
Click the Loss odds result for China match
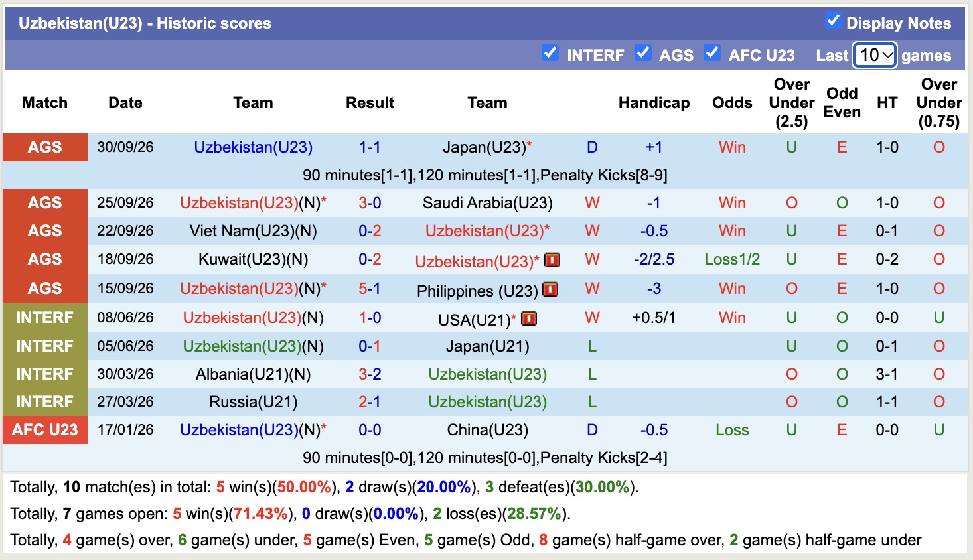[732, 430]
